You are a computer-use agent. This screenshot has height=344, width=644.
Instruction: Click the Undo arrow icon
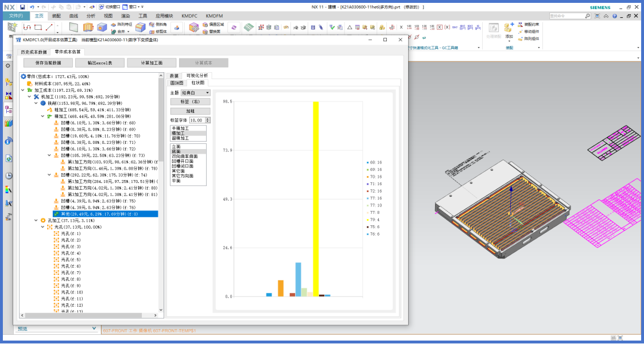[32, 7]
